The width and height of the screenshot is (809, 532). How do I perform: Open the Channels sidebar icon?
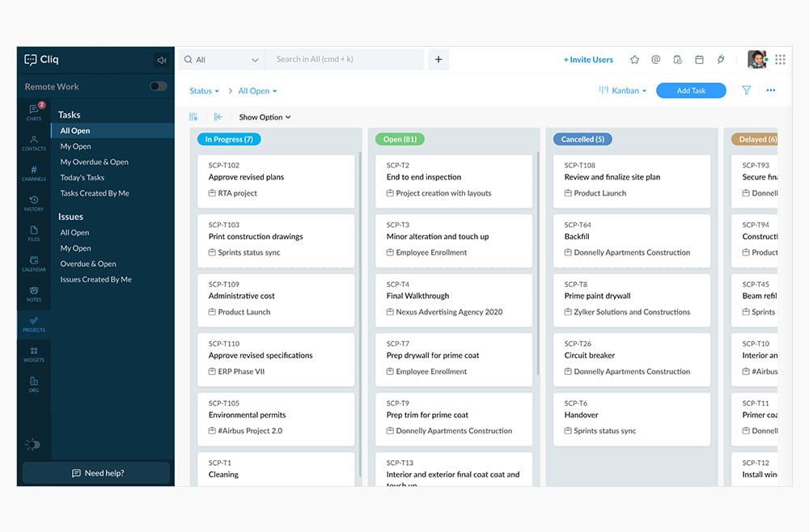(x=34, y=173)
